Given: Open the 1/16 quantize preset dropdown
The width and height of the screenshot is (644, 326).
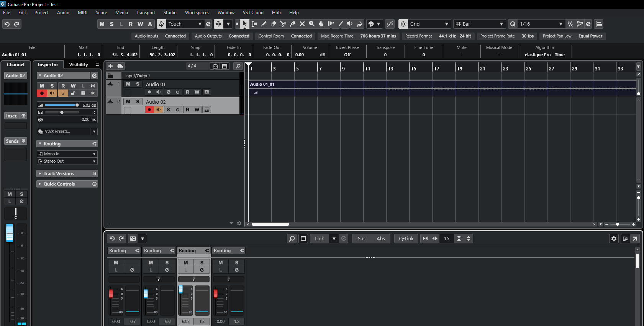Looking at the screenshot, I should tap(541, 24).
